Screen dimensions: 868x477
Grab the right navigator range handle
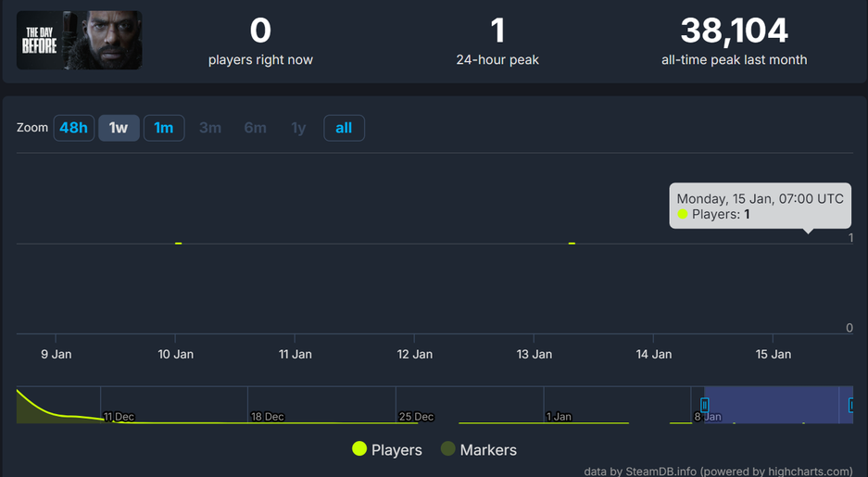[851, 405]
